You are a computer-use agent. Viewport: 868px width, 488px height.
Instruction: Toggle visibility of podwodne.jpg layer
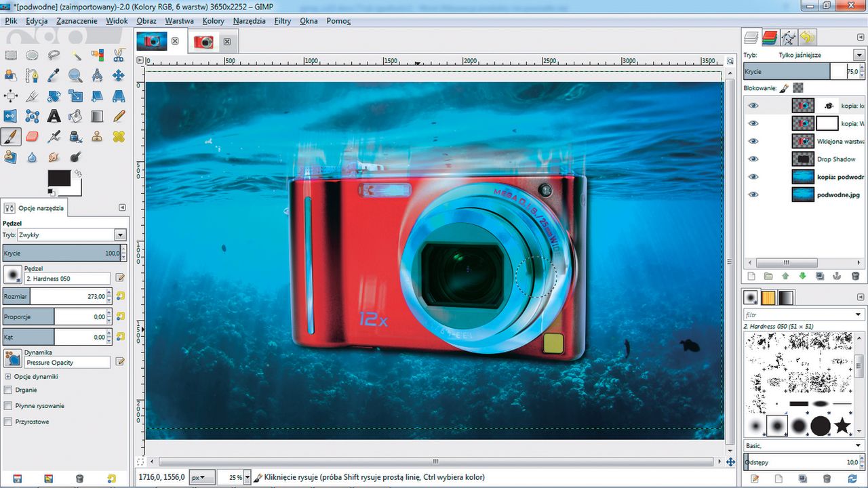point(753,195)
